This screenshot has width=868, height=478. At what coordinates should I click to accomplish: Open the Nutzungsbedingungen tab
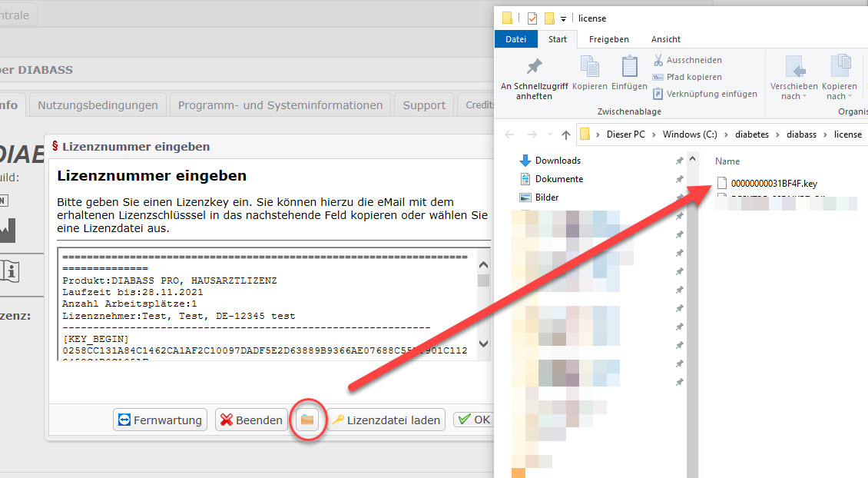coord(98,105)
